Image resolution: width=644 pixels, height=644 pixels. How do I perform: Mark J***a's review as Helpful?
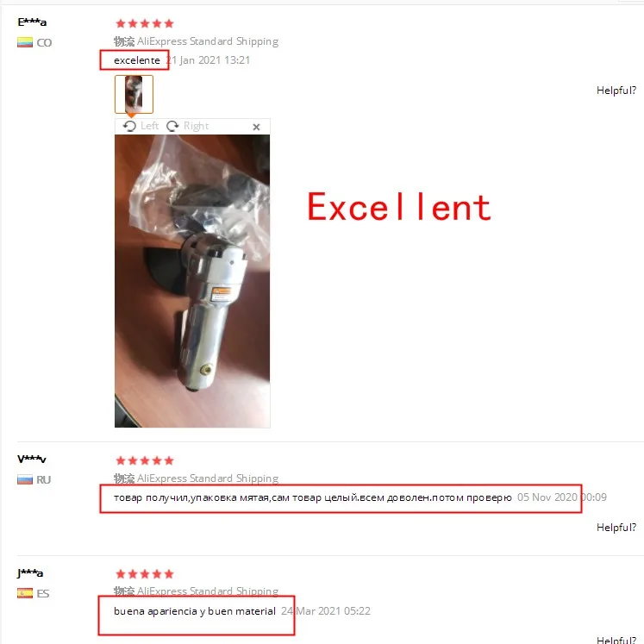[616, 640]
